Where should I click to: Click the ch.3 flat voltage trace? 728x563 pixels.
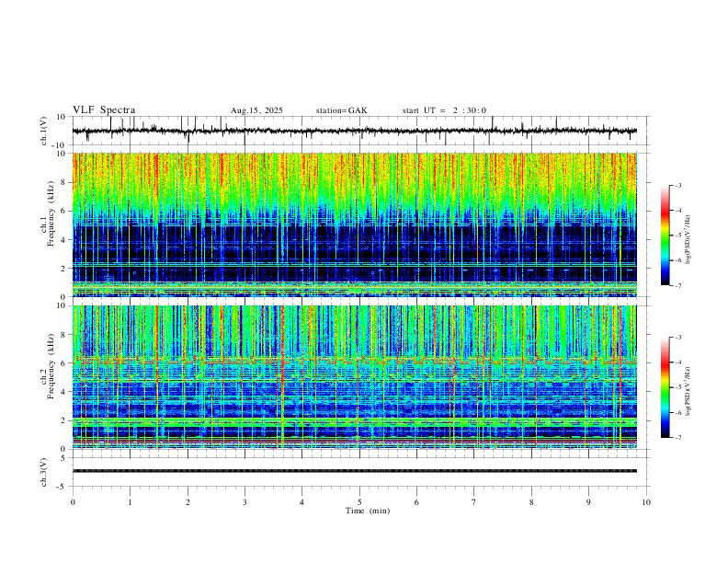(x=355, y=471)
